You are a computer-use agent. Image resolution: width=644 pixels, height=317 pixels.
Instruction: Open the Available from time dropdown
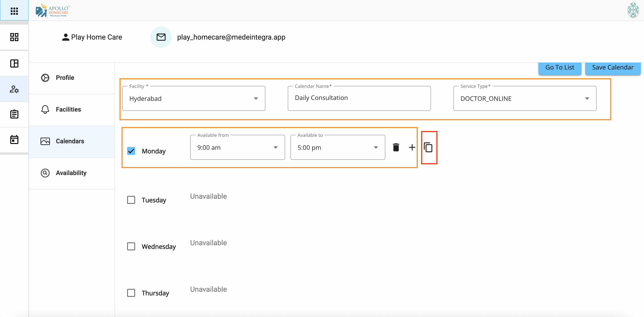click(x=237, y=147)
